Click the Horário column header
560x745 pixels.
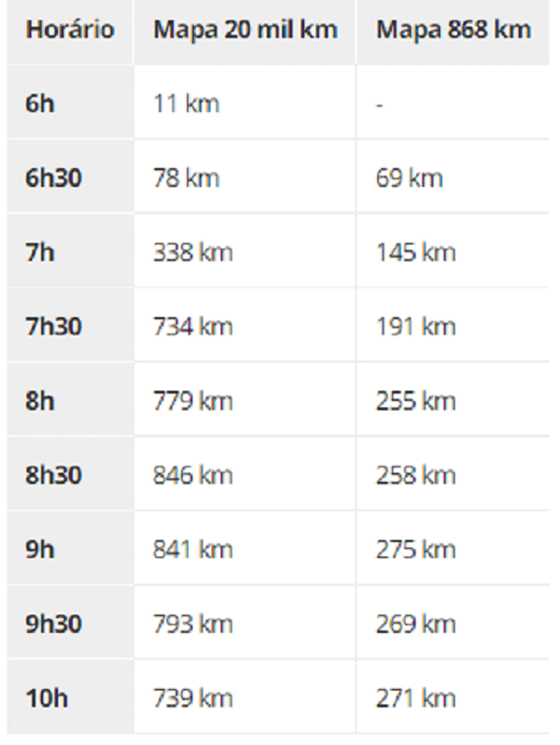[70, 30]
